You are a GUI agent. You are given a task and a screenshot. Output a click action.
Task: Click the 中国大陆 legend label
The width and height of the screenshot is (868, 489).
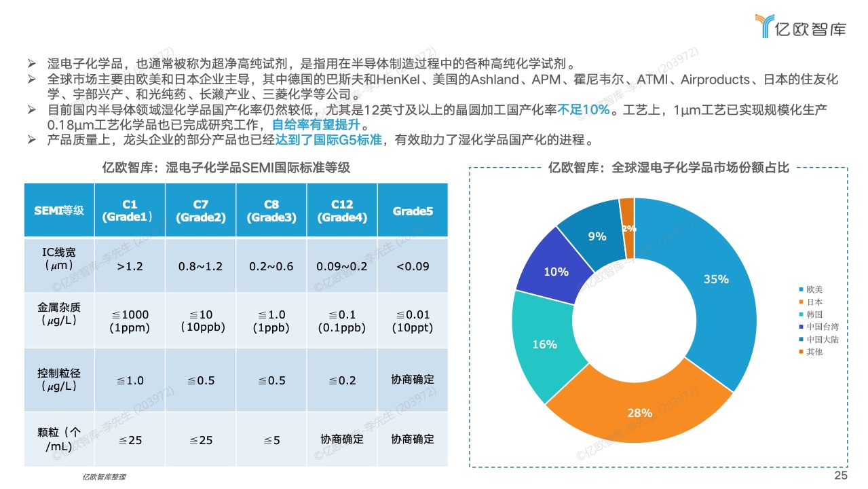click(823, 340)
